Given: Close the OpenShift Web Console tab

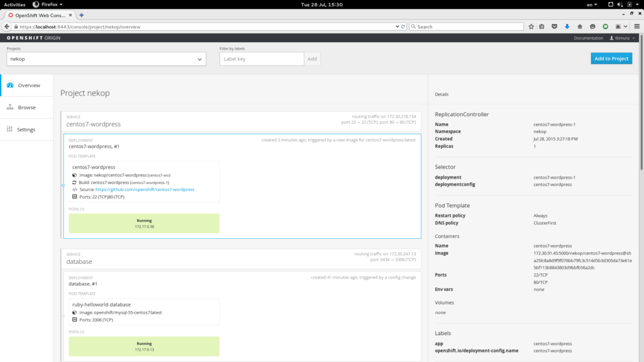Looking at the screenshot, I should pyautogui.click(x=70, y=15).
